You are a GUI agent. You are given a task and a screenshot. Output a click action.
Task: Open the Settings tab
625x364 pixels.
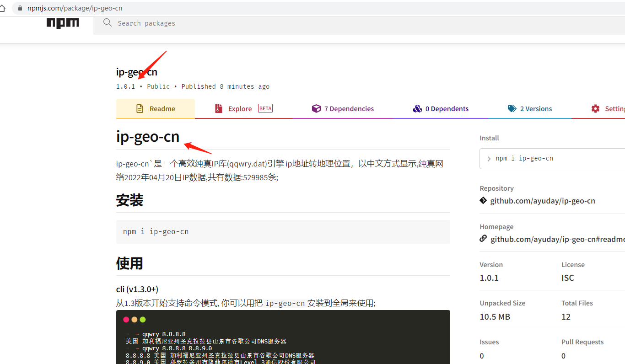point(598,109)
